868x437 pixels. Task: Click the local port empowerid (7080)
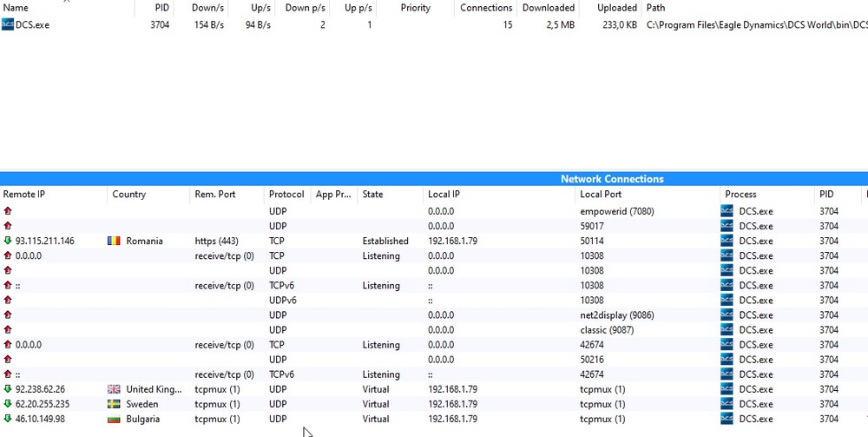[616, 211]
